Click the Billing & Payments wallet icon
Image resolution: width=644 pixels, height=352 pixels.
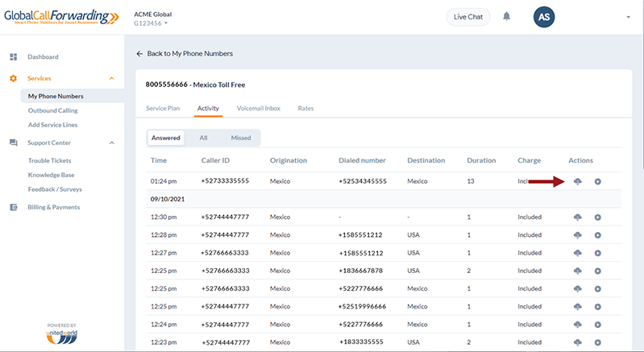14,207
